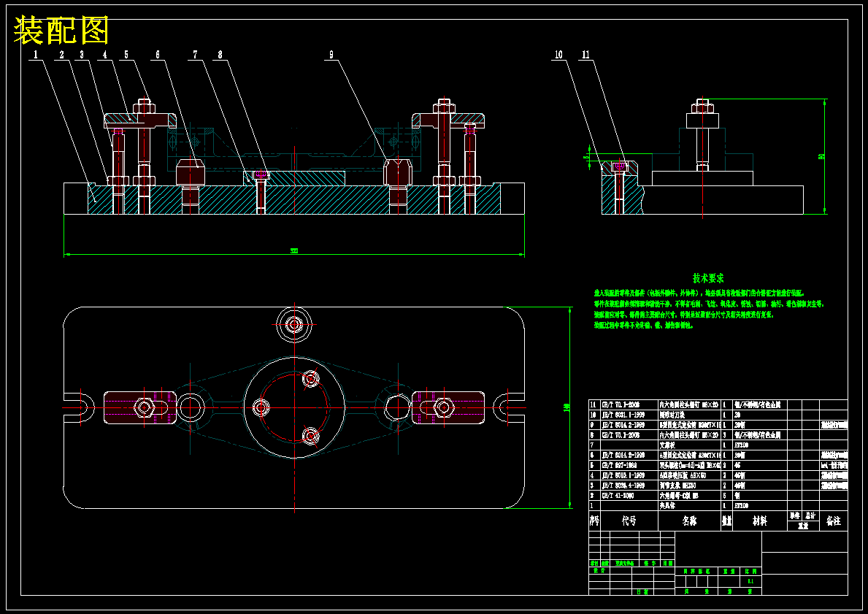Click callout number 7 above the front view
This screenshot has width=868, height=614.
coord(195,55)
